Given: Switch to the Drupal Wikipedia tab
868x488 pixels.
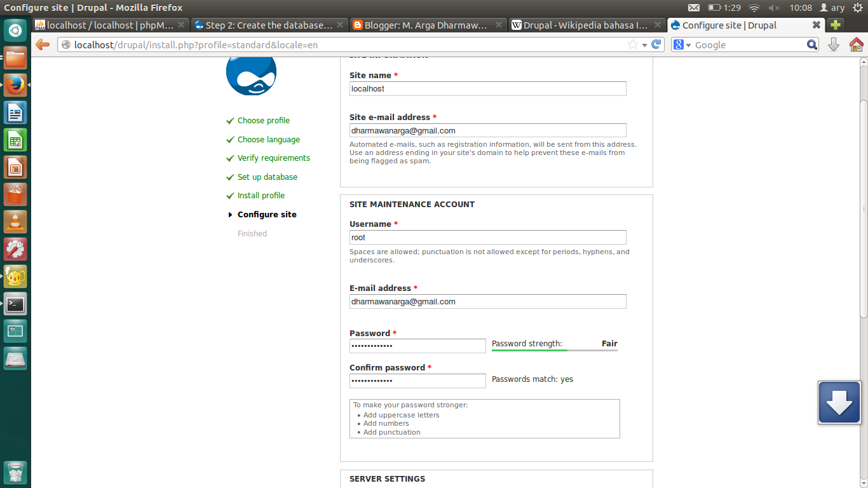Looking at the screenshot, I should coord(587,25).
